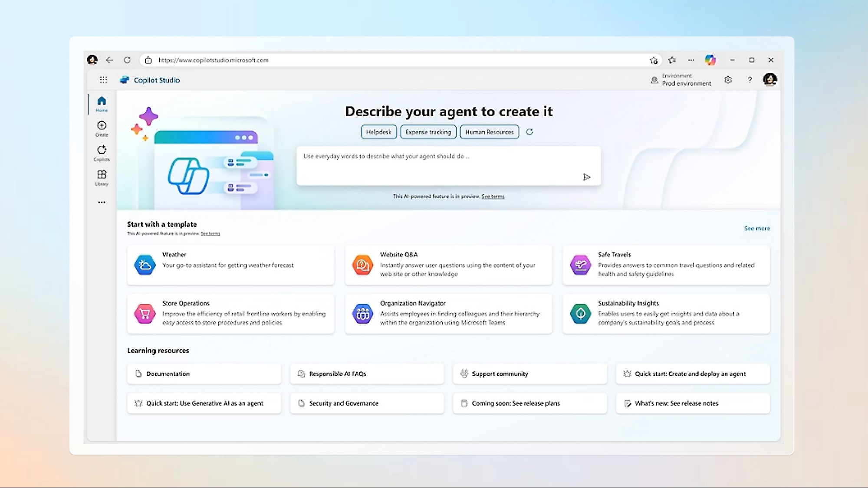Open Responsible AI FAQs resource
This screenshot has width=868, height=488.
[x=367, y=373]
